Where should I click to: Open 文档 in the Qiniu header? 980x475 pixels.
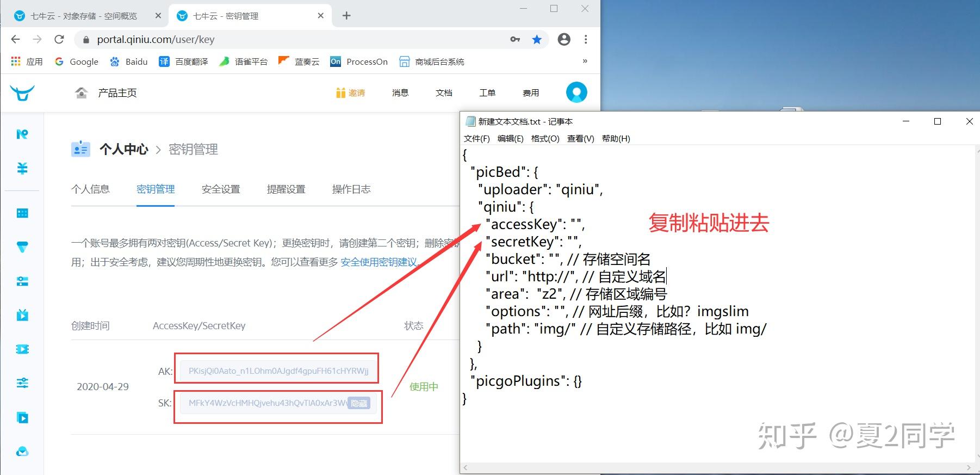tap(444, 93)
